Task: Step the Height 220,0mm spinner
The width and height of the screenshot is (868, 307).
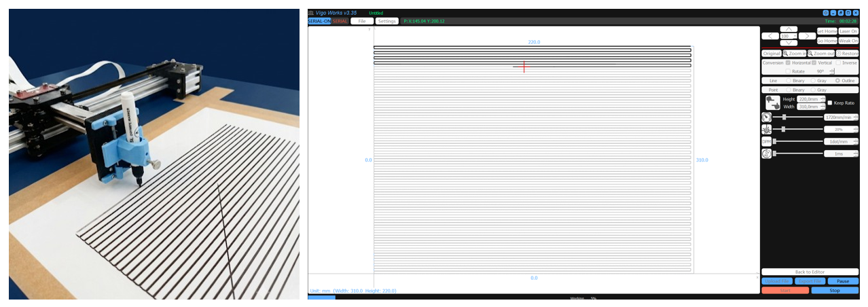Action: pyautogui.click(x=823, y=99)
